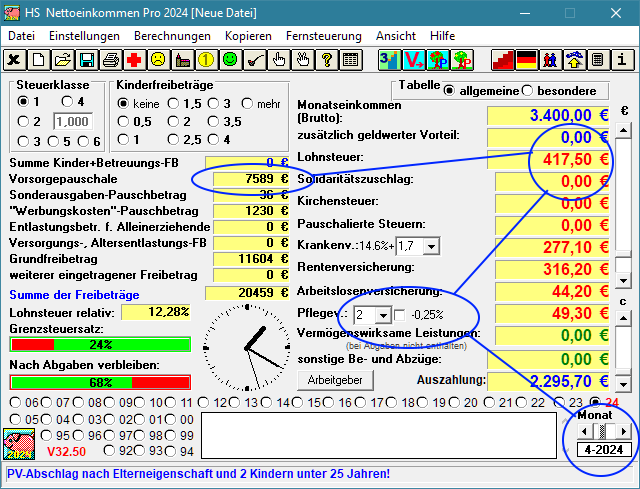640x489 pixels.
Task: Click the house icon in toolbar
Action: click(574, 60)
